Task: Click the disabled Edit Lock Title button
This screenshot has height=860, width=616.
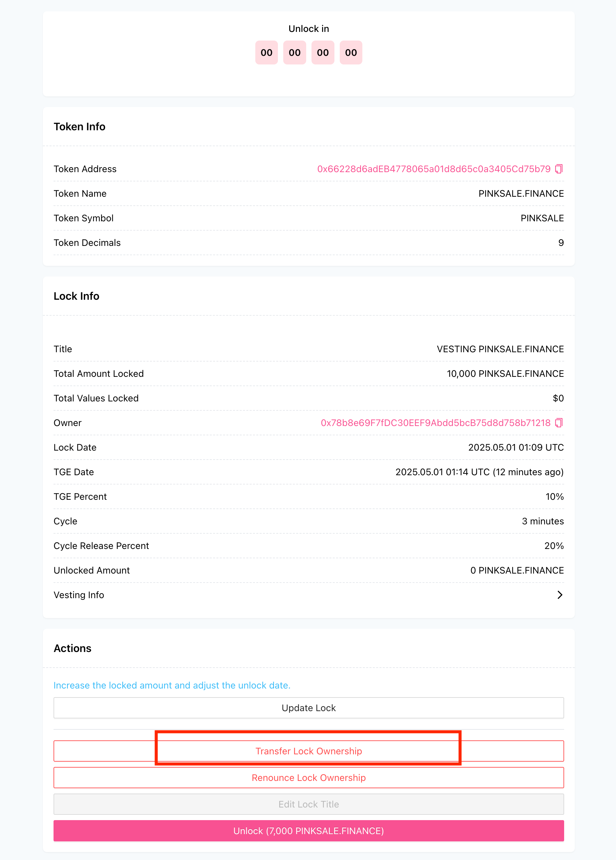Action: point(308,804)
